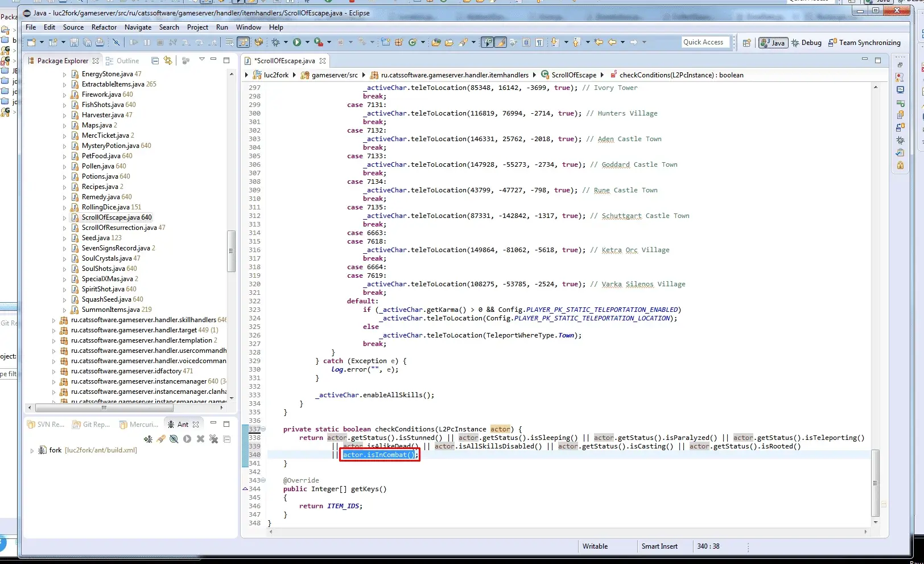Click Add Buildfiles icon in Ant view

coord(148,439)
